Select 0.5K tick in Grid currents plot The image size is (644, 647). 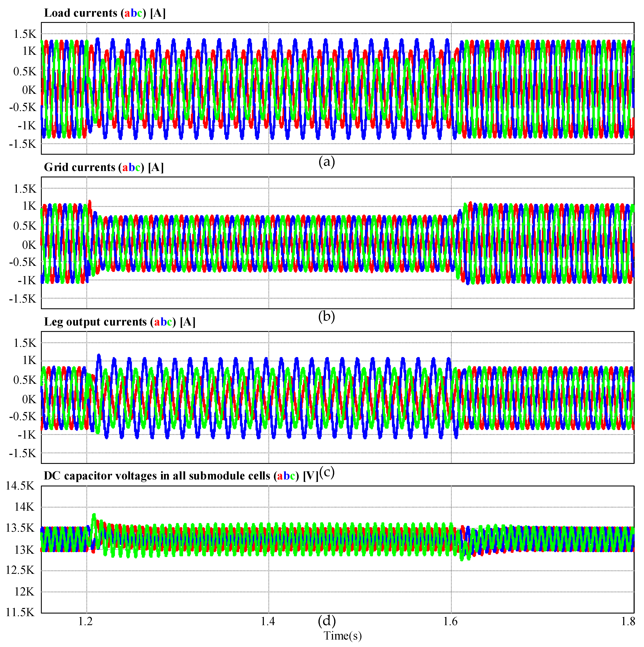(x=25, y=226)
